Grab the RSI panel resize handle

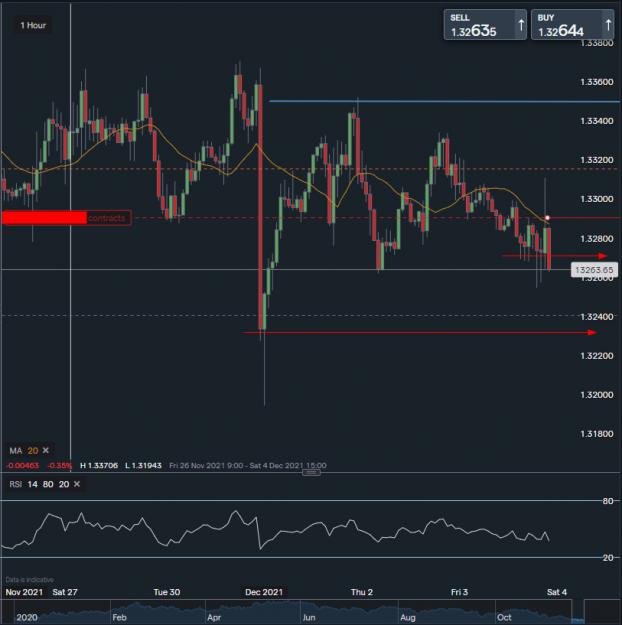coord(311,473)
